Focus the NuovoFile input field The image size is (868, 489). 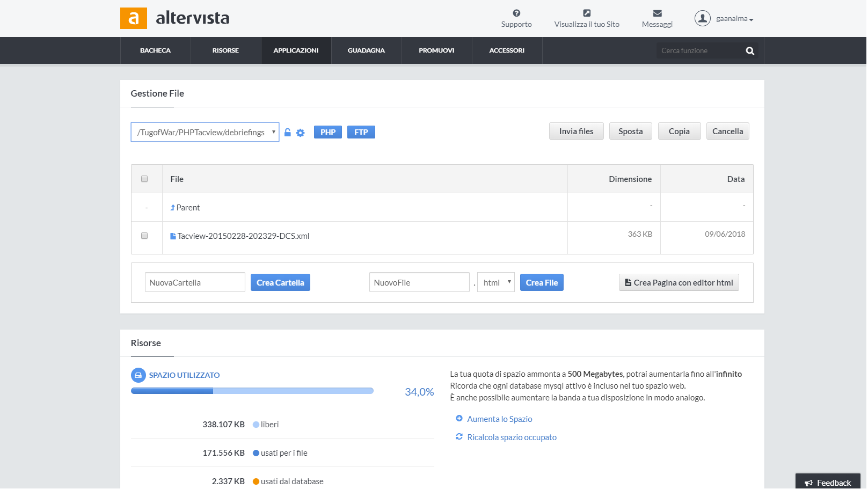(x=419, y=282)
